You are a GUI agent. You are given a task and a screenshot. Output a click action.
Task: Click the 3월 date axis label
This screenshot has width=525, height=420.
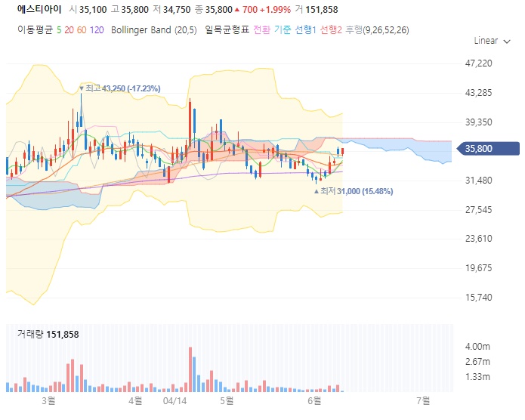[48, 400]
